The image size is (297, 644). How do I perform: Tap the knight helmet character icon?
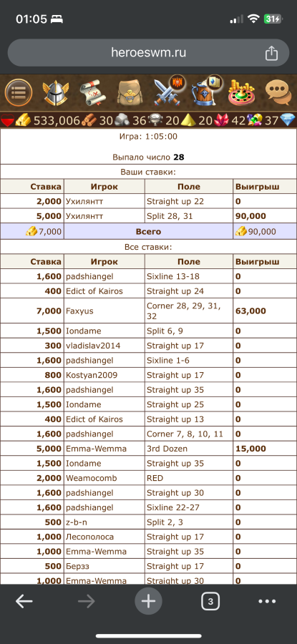pyautogui.click(x=56, y=93)
